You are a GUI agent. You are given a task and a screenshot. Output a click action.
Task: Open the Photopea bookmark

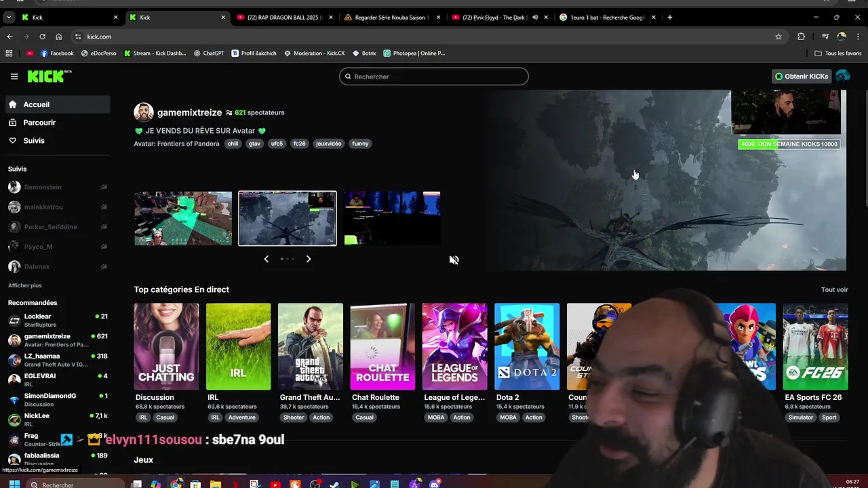414,53
